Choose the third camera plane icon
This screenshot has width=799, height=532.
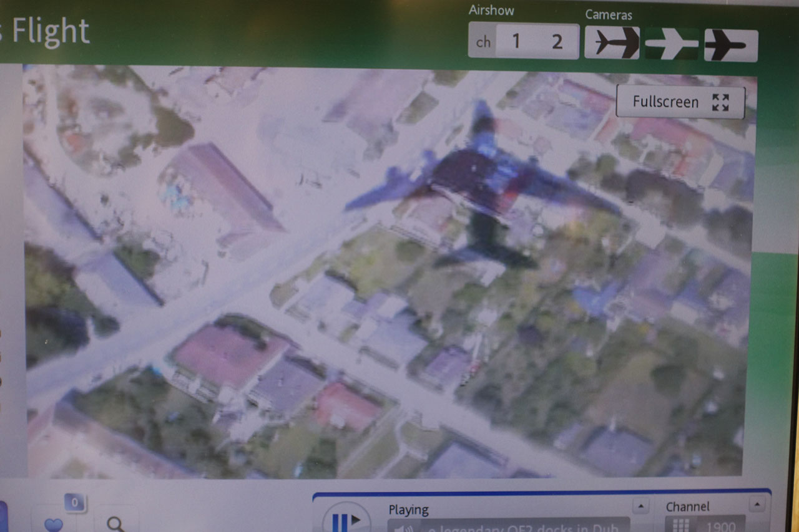[731, 45]
